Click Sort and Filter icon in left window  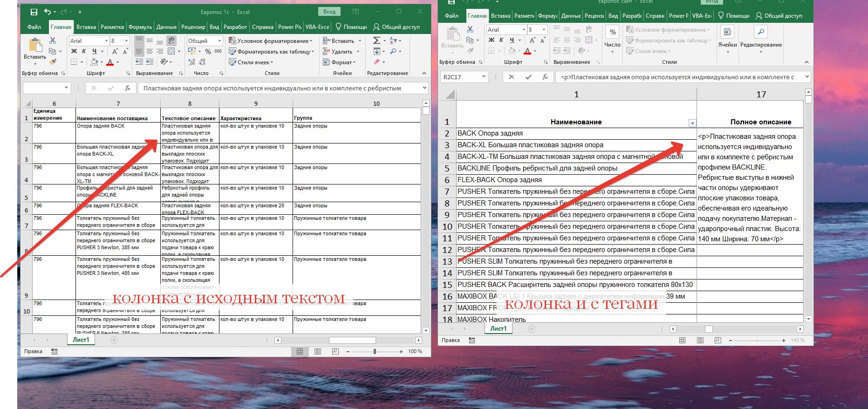point(393,41)
